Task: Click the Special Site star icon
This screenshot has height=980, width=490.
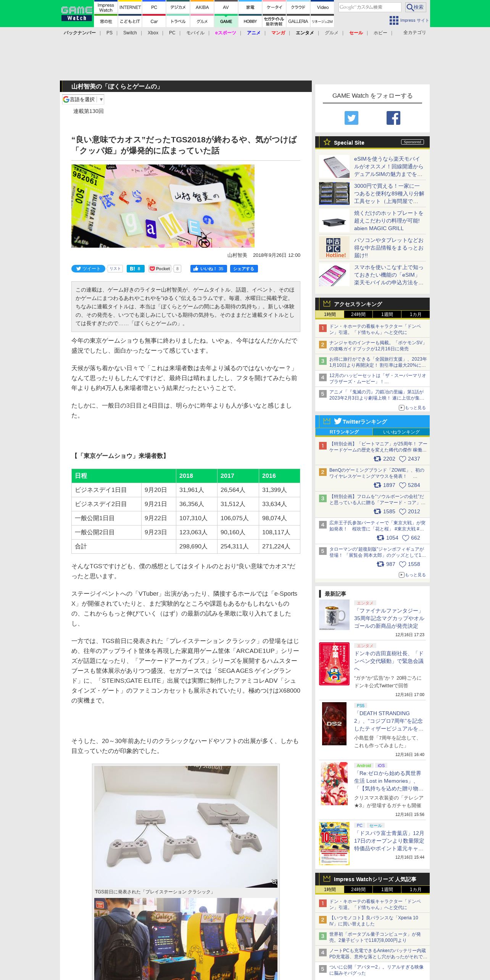Action: (x=327, y=142)
